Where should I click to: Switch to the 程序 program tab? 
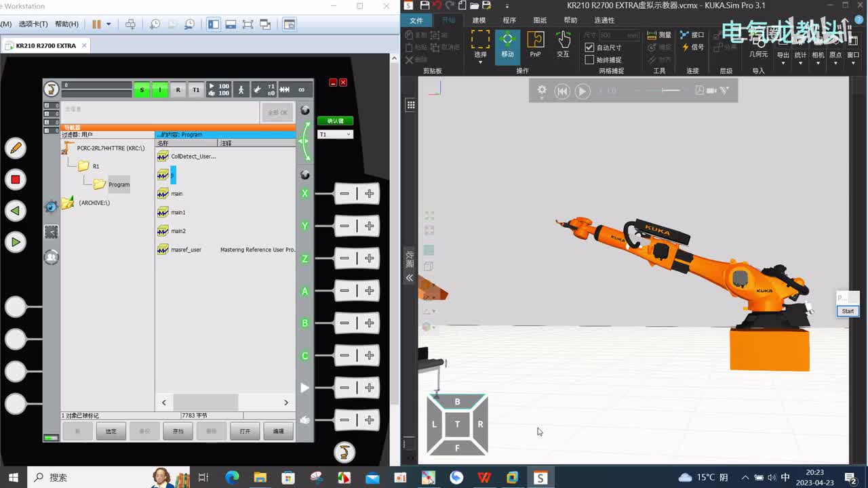click(x=509, y=20)
